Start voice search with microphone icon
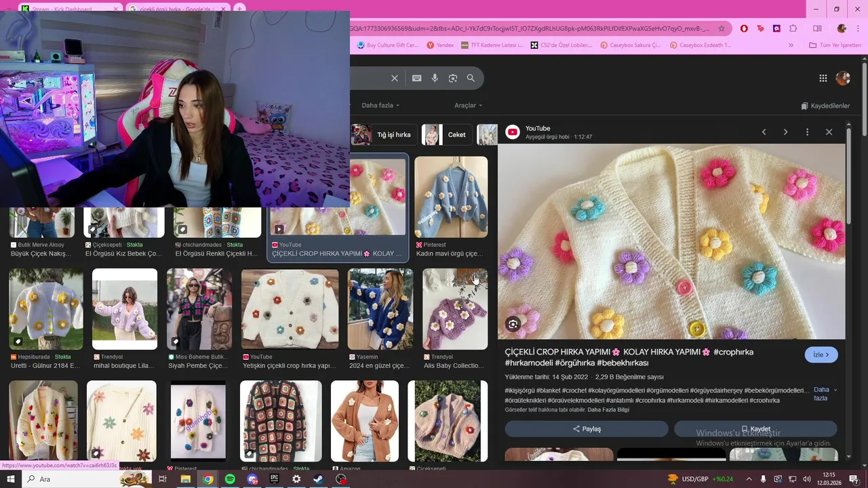Image resolution: width=868 pixels, height=488 pixels. [x=435, y=78]
